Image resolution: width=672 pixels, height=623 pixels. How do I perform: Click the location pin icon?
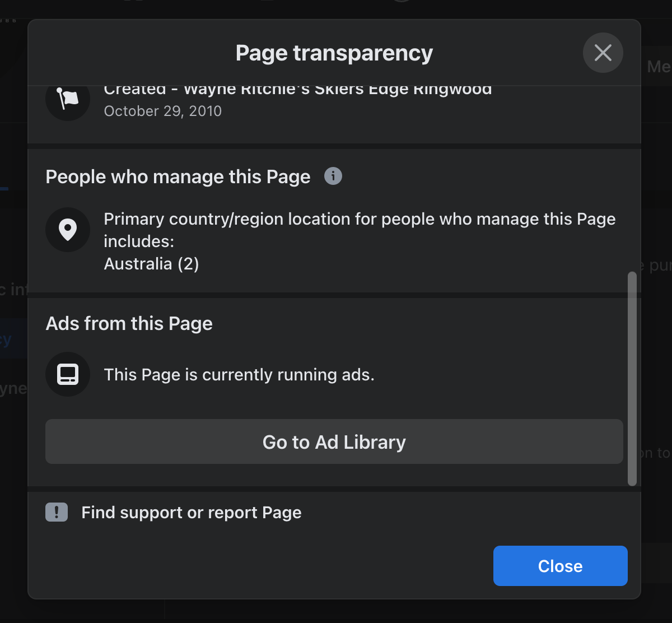click(68, 230)
